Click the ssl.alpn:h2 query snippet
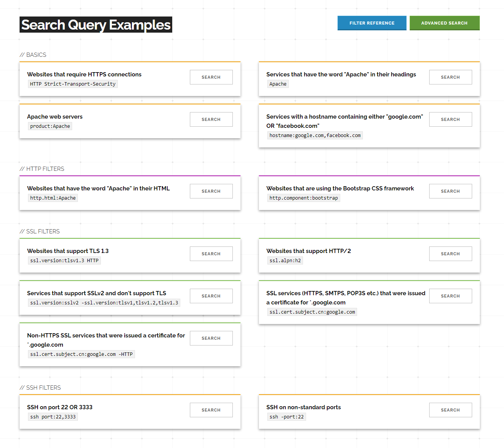 tap(285, 261)
